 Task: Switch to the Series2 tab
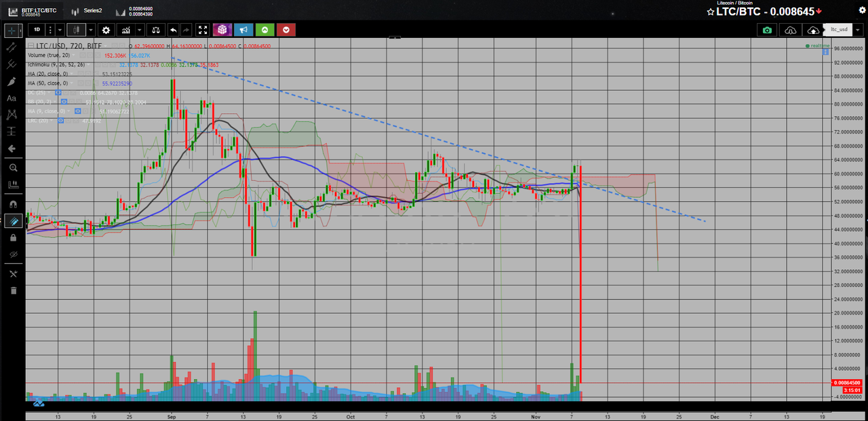coord(86,11)
